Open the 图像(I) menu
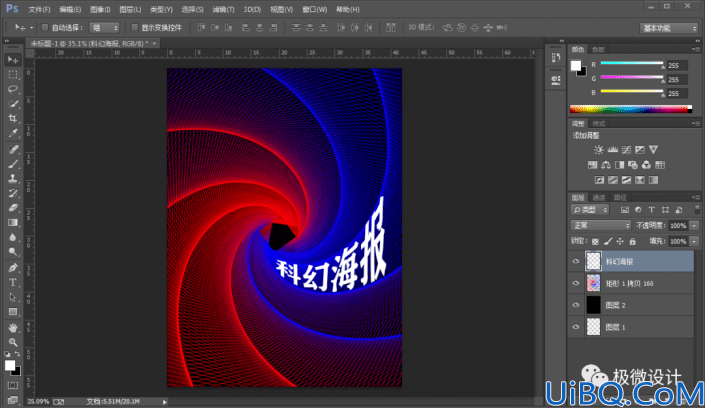Screen dimensions: 705x408 (x=100, y=9)
